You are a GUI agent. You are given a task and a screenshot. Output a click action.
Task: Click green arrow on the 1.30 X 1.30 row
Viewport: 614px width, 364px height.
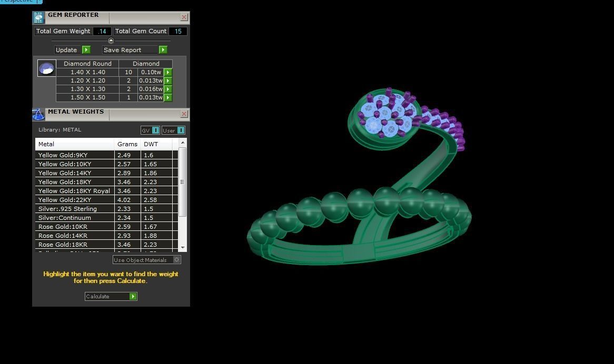pyautogui.click(x=168, y=89)
